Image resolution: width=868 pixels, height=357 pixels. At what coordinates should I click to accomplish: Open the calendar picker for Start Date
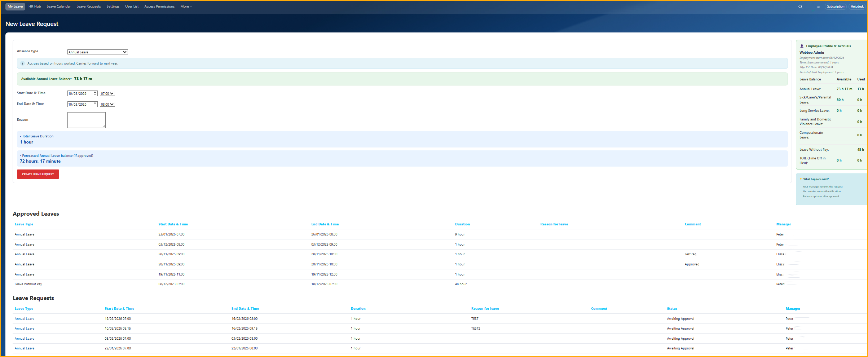pyautogui.click(x=95, y=93)
